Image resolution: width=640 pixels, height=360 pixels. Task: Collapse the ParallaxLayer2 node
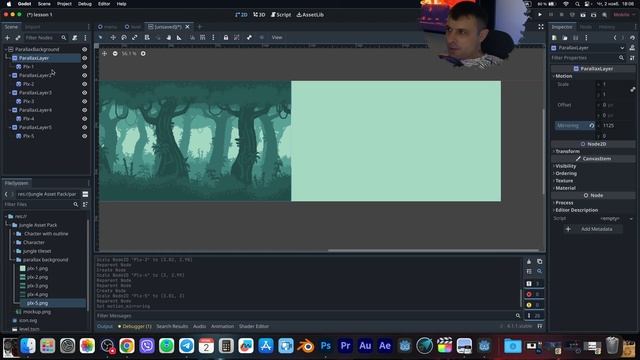(x=10, y=76)
